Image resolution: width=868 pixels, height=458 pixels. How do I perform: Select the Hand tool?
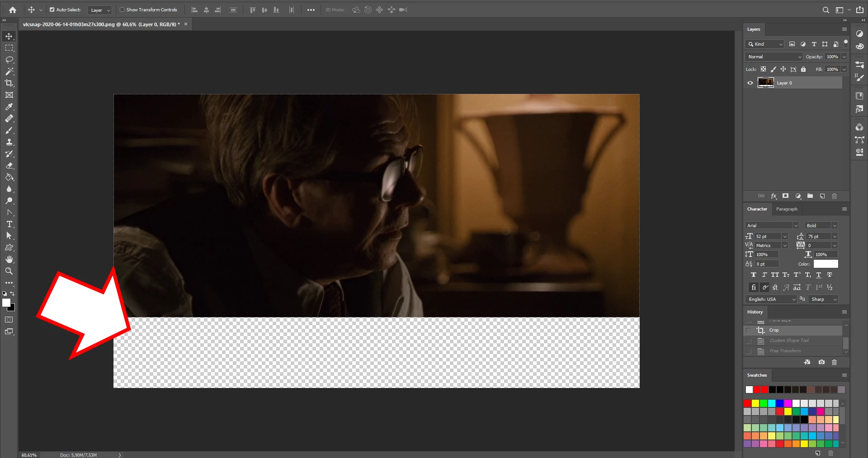pos(9,259)
